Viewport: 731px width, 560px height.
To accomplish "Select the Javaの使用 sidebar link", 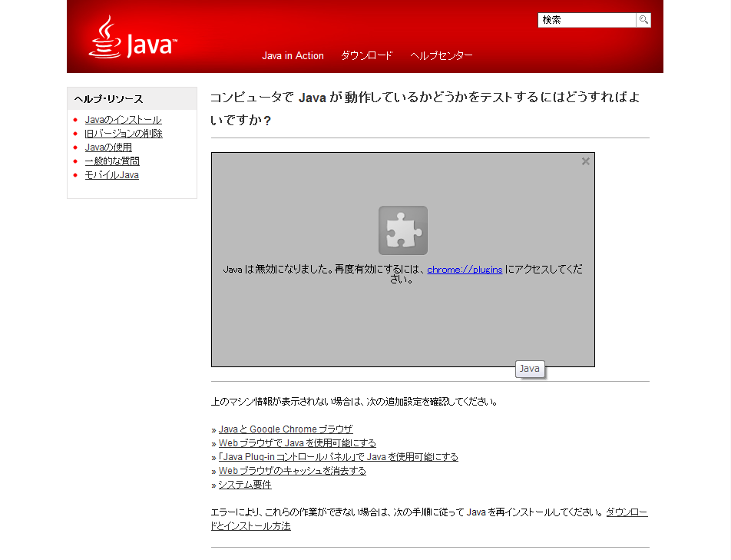I will click(108, 147).
